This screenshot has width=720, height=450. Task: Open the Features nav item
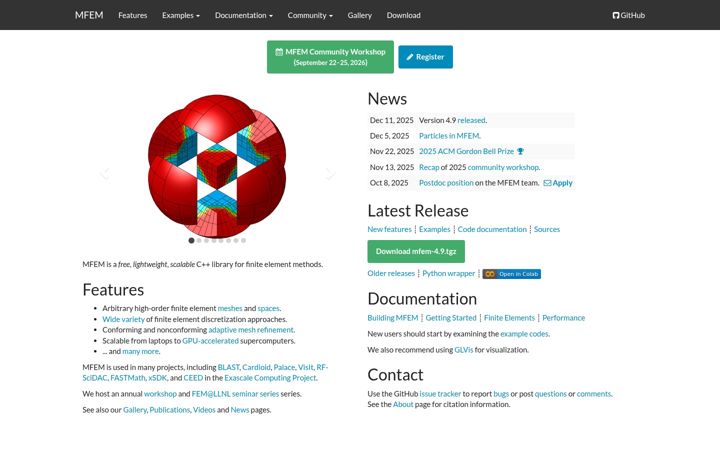coord(133,15)
